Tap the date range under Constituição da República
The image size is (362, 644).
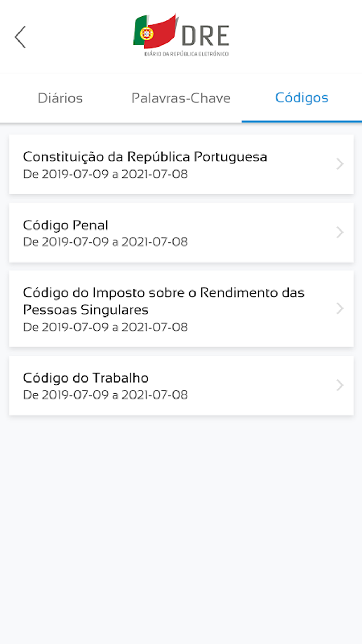coord(105,174)
